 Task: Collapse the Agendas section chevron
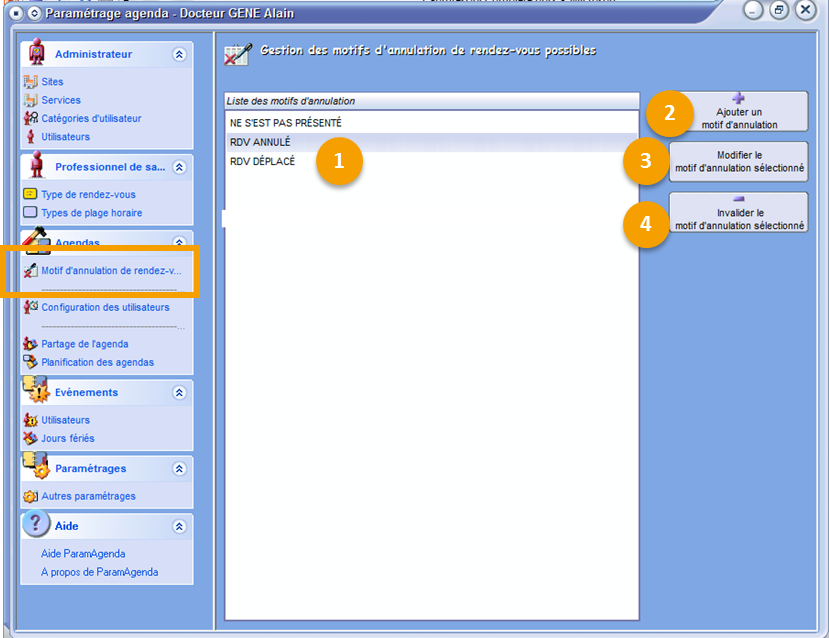(x=179, y=242)
